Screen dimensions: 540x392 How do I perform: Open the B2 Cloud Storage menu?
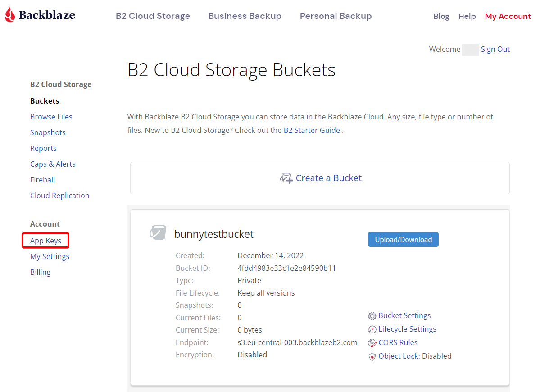(153, 16)
